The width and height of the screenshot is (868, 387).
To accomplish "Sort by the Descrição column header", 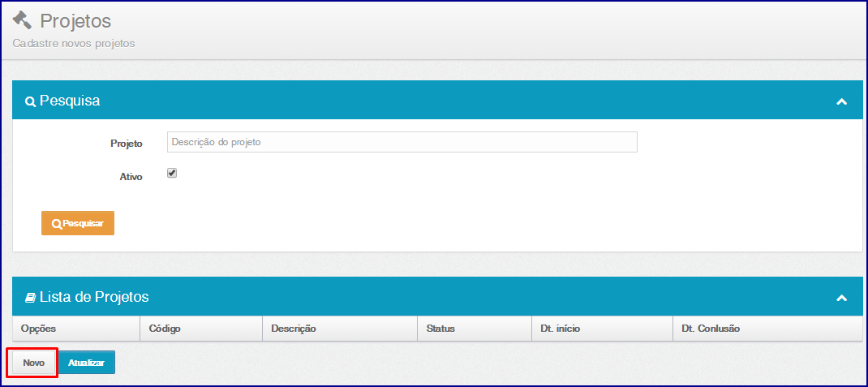I will coord(340,329).
